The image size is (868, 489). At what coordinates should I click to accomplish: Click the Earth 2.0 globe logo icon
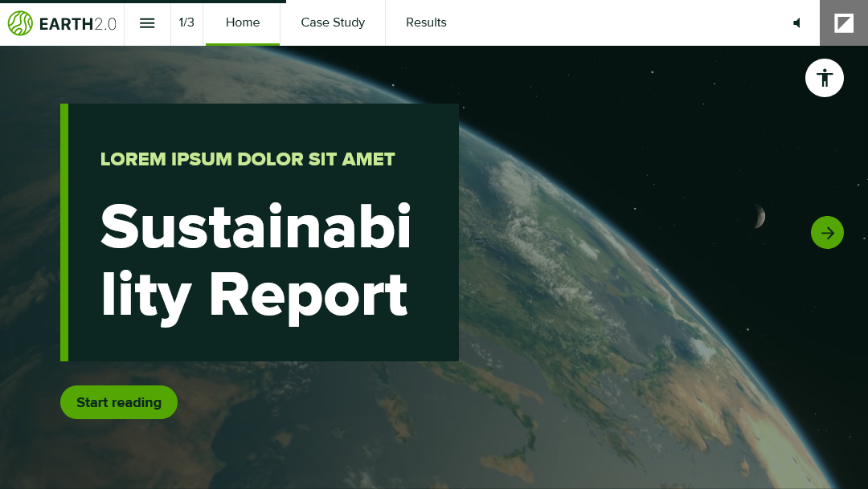(x=20, y=23)
